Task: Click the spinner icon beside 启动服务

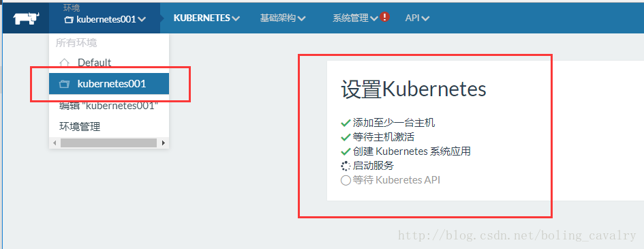Action: 346,166
